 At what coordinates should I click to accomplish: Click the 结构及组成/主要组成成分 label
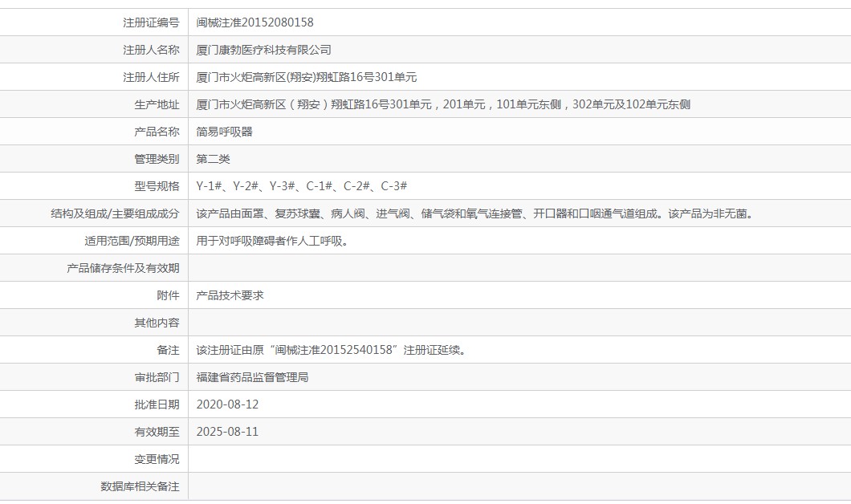[115, 213]
